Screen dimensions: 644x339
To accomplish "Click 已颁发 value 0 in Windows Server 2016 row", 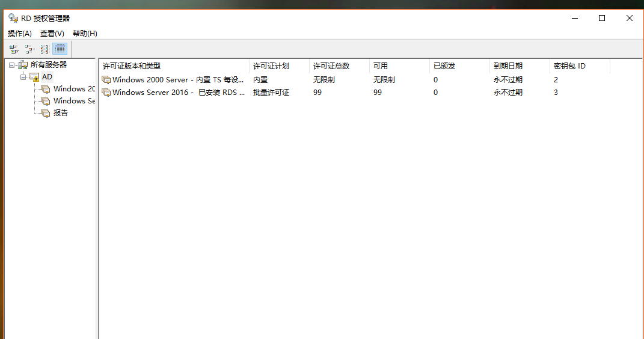I will (435, 93).
